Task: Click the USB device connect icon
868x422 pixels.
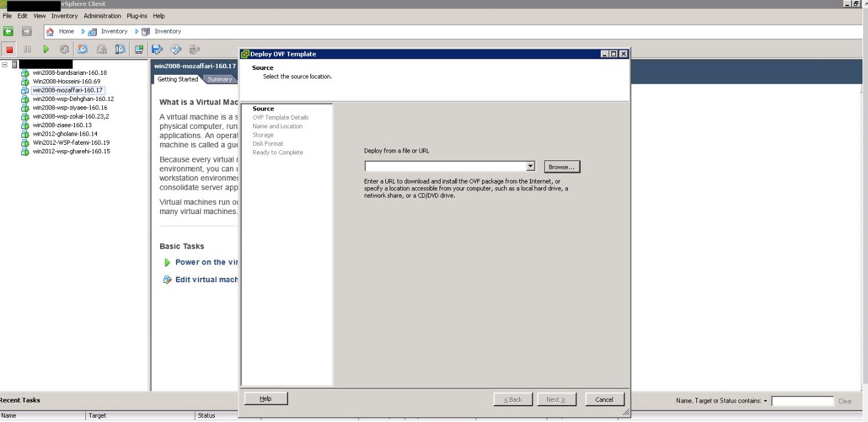Action: pyautogui.click(x=194, y=49)
